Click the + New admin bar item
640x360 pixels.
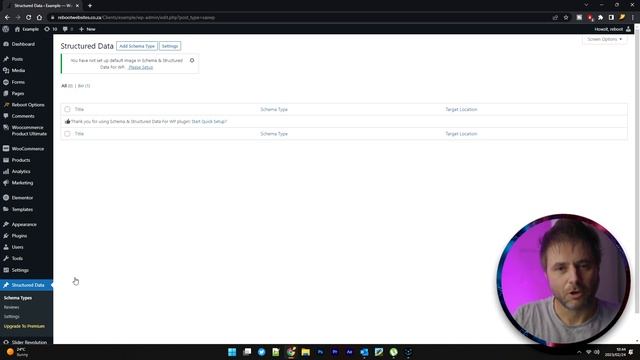87,29
